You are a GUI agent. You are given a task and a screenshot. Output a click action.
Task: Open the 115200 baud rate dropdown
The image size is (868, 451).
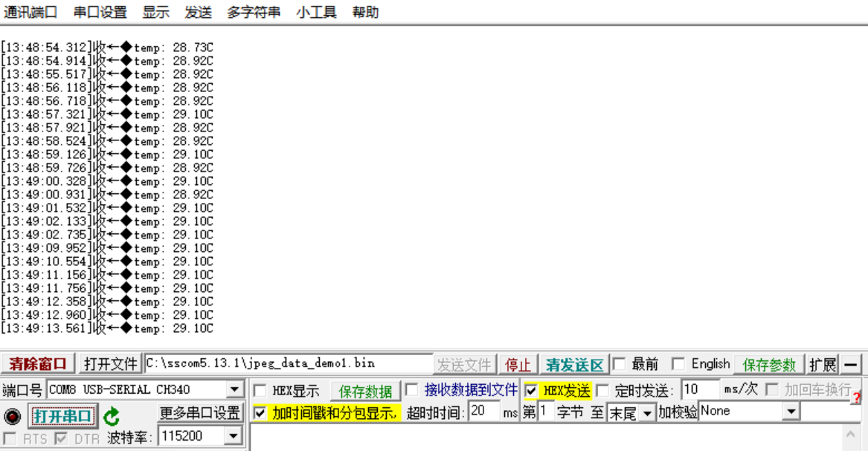point(231,435)
